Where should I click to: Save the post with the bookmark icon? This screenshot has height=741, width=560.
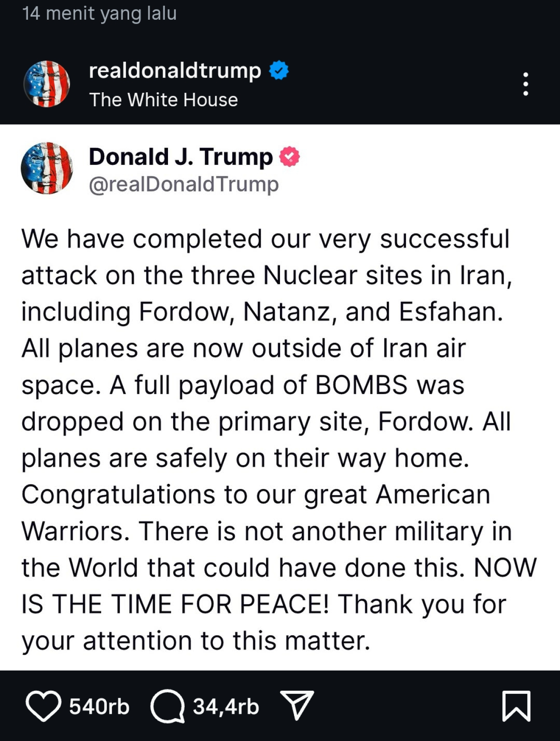click(516, 706)
